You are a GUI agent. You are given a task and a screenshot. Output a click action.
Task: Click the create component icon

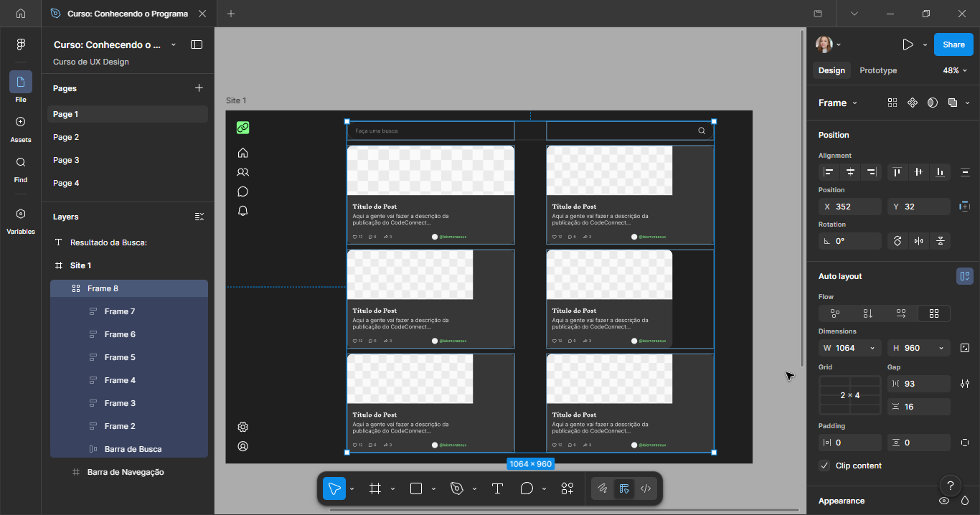(x=913, y=103)
